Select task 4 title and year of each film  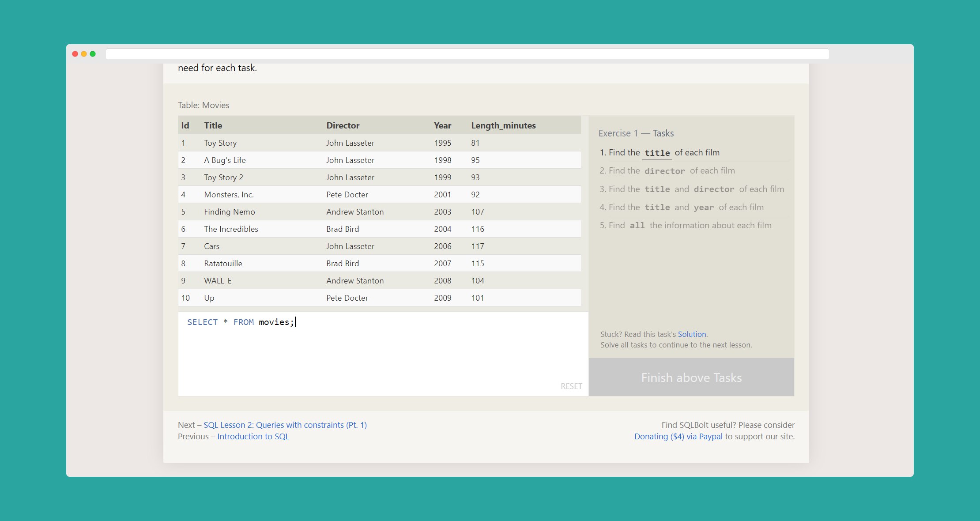682,207
